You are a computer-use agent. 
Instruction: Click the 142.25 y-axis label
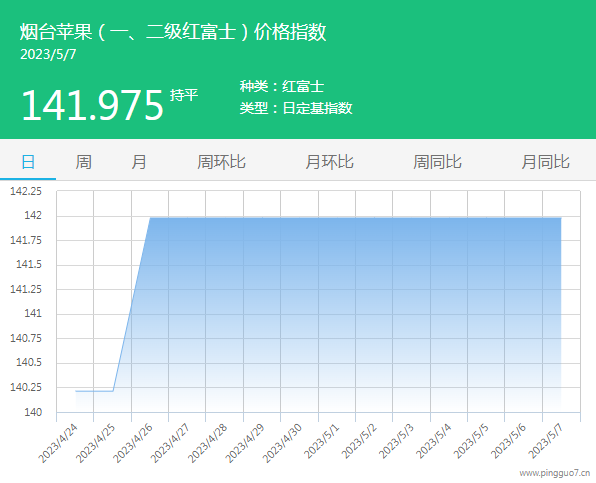(x=26, y=191)
